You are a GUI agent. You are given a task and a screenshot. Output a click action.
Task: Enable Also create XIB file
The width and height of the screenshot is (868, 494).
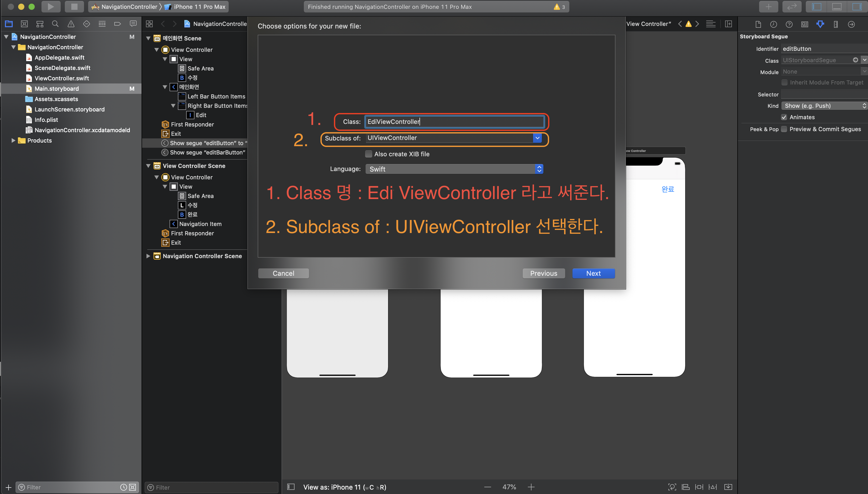[x=368, y=154]
